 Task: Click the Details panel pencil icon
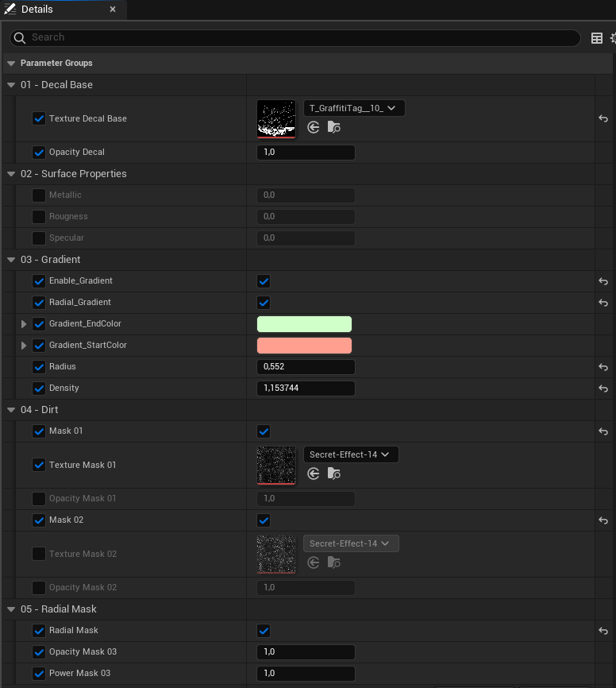click(x=10, y=9)
